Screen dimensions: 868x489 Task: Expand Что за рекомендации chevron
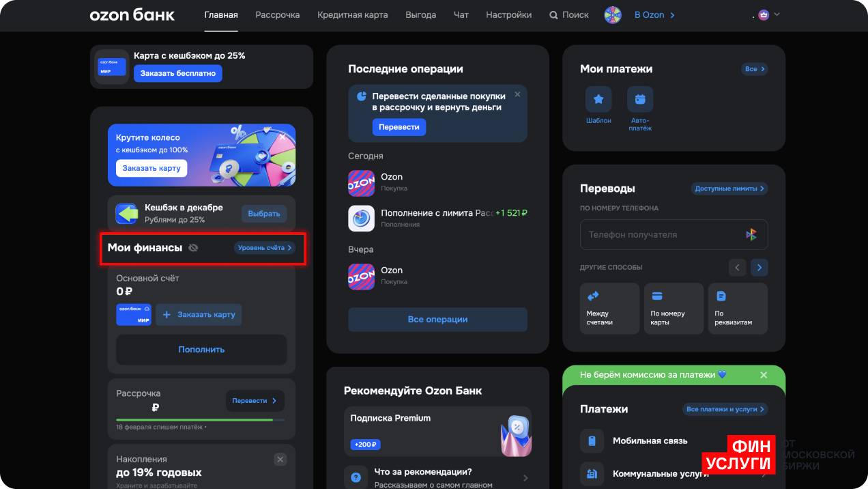point(525,478)
